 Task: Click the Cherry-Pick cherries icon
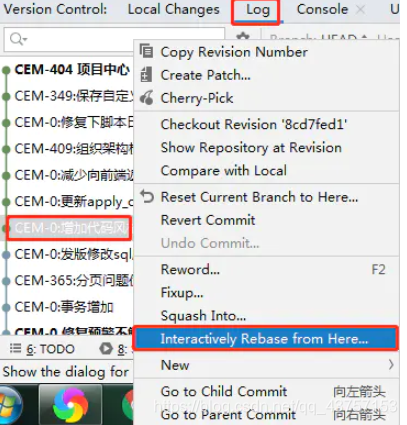click(x=147, y=98)
